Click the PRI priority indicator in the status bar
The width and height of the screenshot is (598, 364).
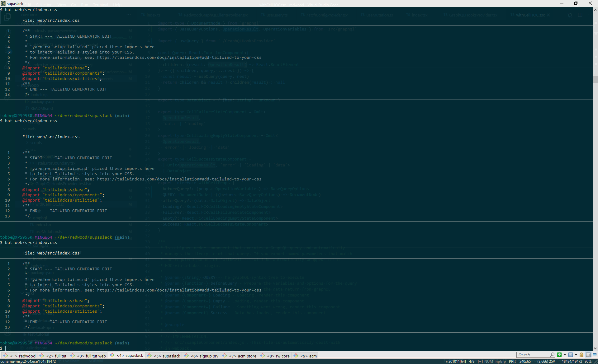pyautogui.click(x=512, y=361)
